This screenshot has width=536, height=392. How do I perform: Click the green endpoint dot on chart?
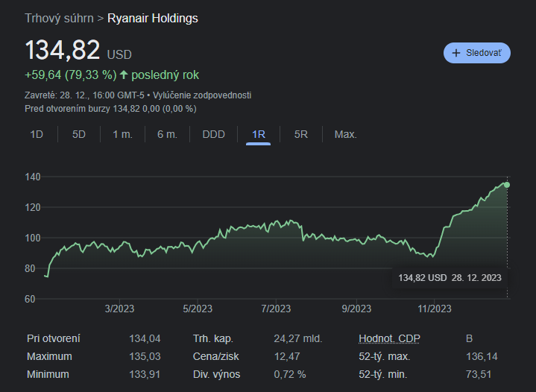point(507,185)
